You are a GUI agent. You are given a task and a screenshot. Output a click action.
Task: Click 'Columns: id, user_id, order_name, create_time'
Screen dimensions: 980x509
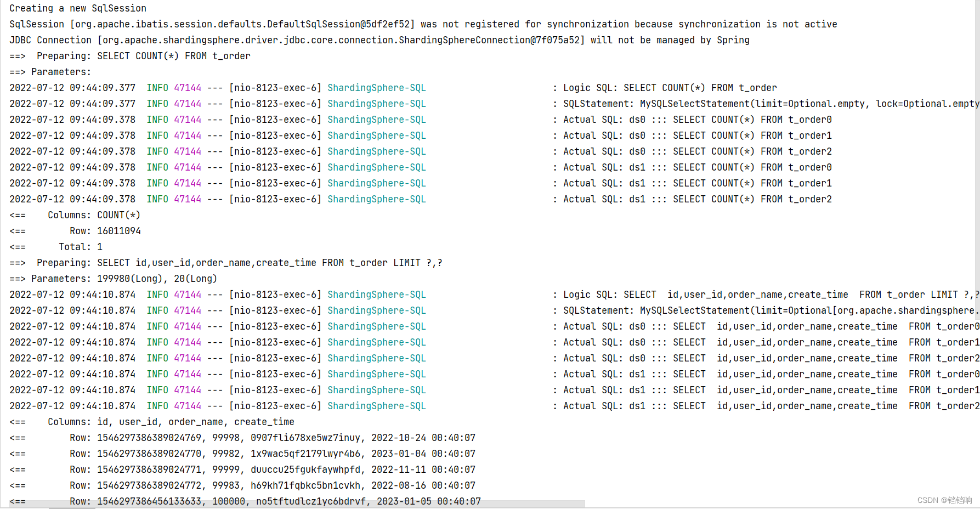click(x=152, y=422)
